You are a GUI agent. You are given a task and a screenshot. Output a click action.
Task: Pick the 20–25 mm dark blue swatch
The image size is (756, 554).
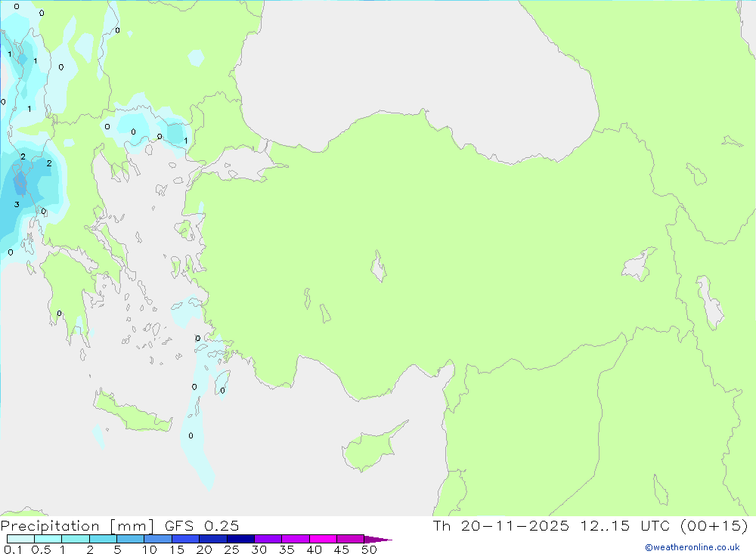(212, 539)
